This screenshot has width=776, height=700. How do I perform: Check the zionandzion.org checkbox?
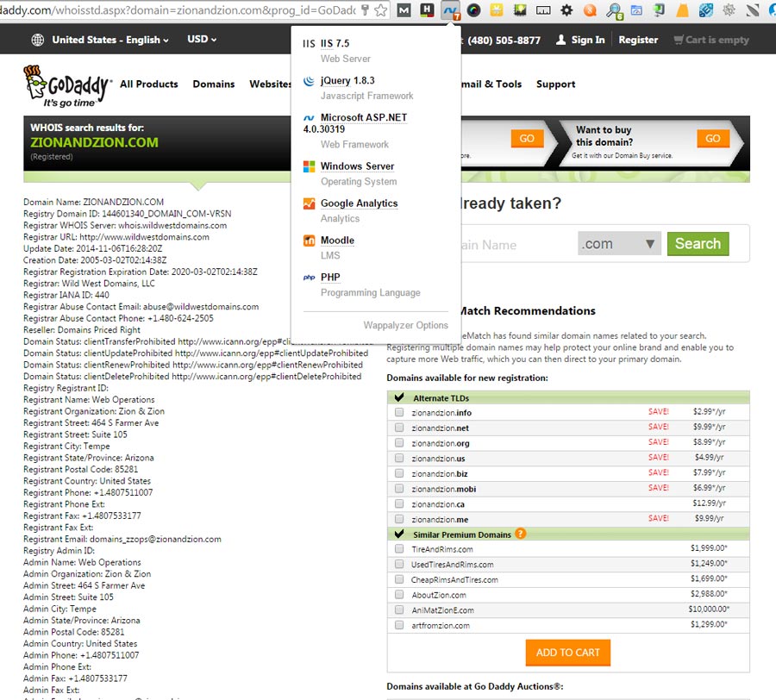click(x=399, y=443)
